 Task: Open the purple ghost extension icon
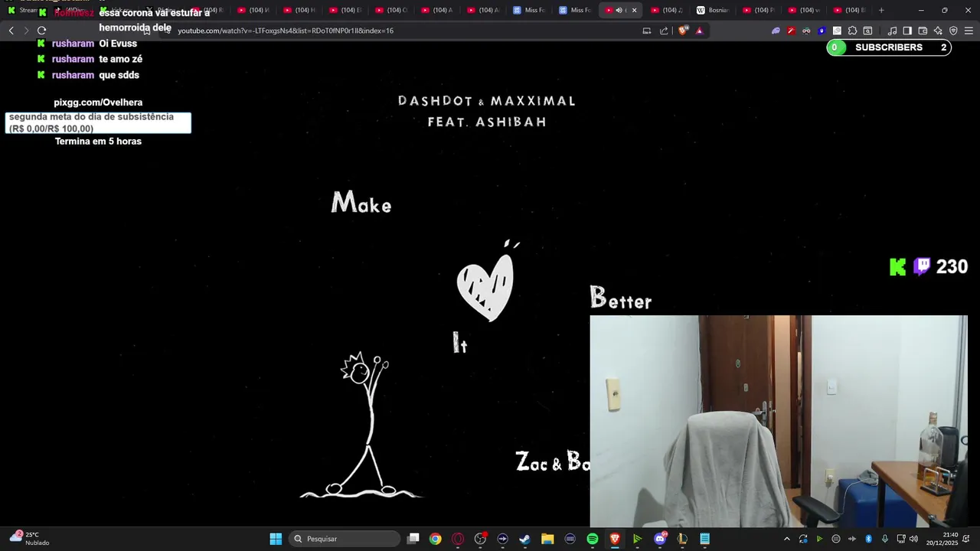click(776, 31)
